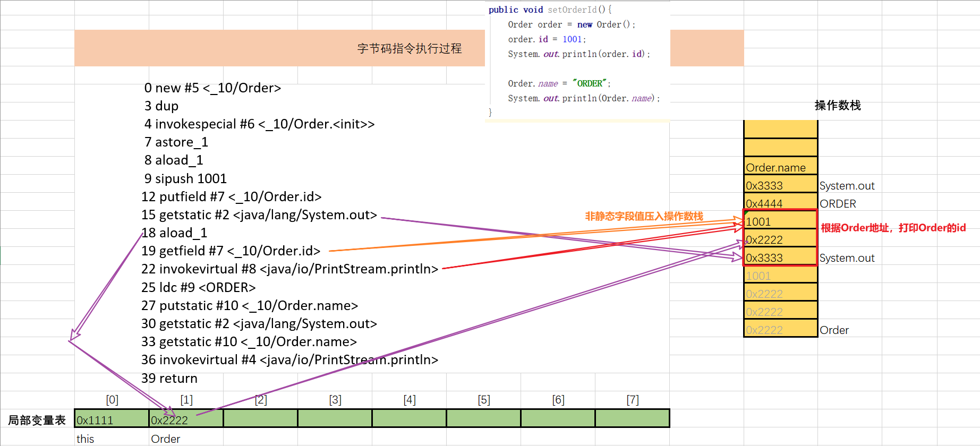Select the '[5]' slot index
The height and width of the screenshot is (446, 980).
pos(484,399)
